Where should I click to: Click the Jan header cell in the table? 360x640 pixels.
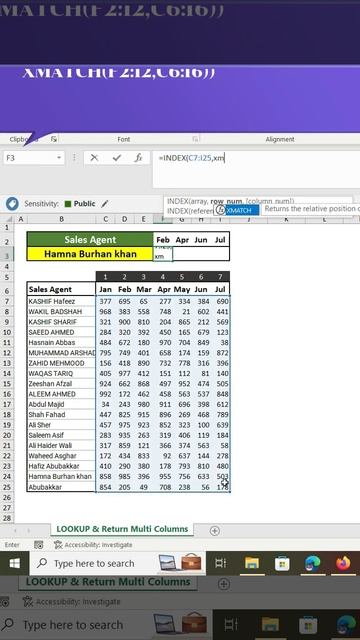105,289
